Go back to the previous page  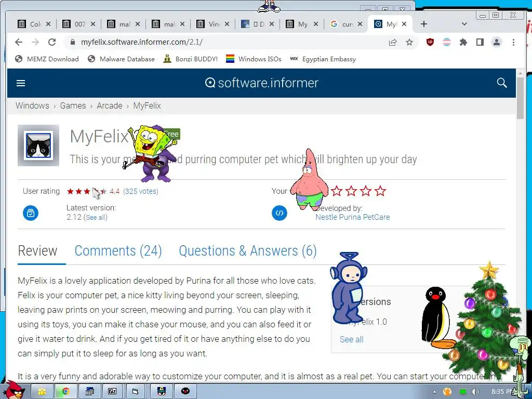(19, 42)
